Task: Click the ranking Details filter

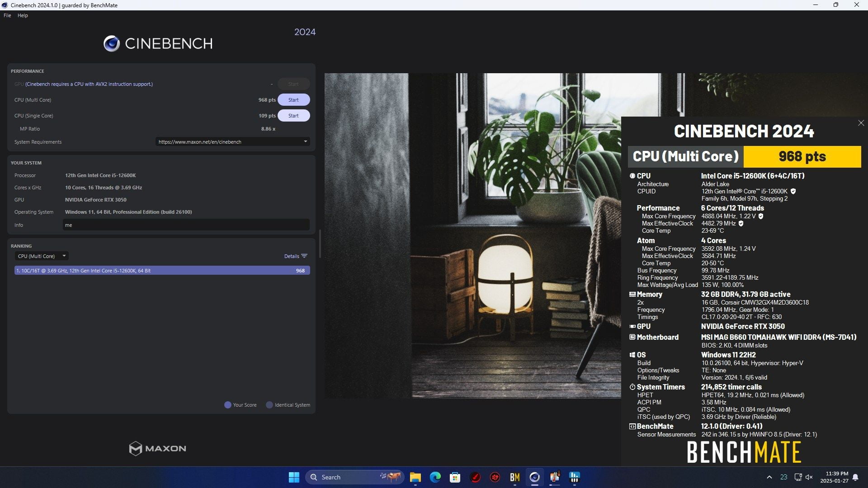Action: (296, 256)
